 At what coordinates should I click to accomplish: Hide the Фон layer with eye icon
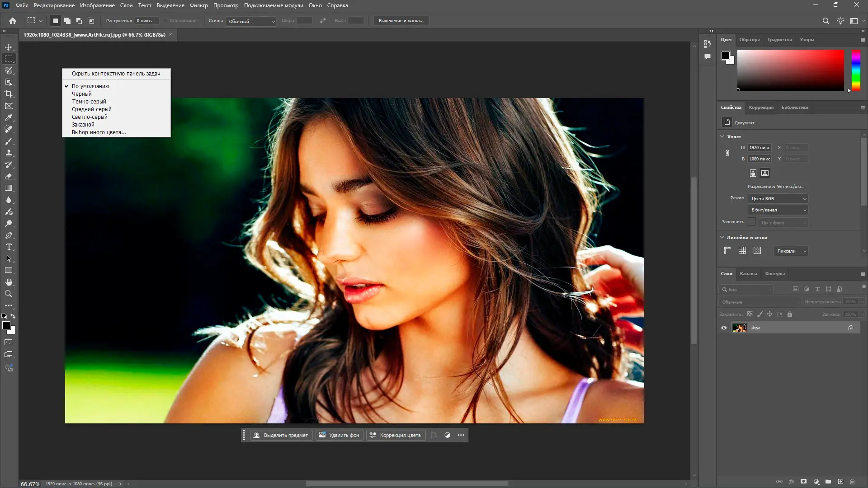pyautogui.click(x=724, y=328)
